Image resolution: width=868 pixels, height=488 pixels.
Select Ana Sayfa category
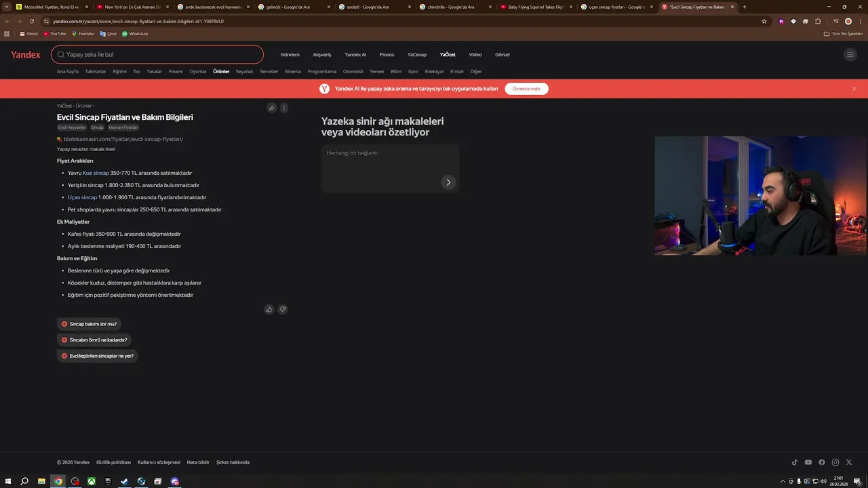click(x=68, y=71)
